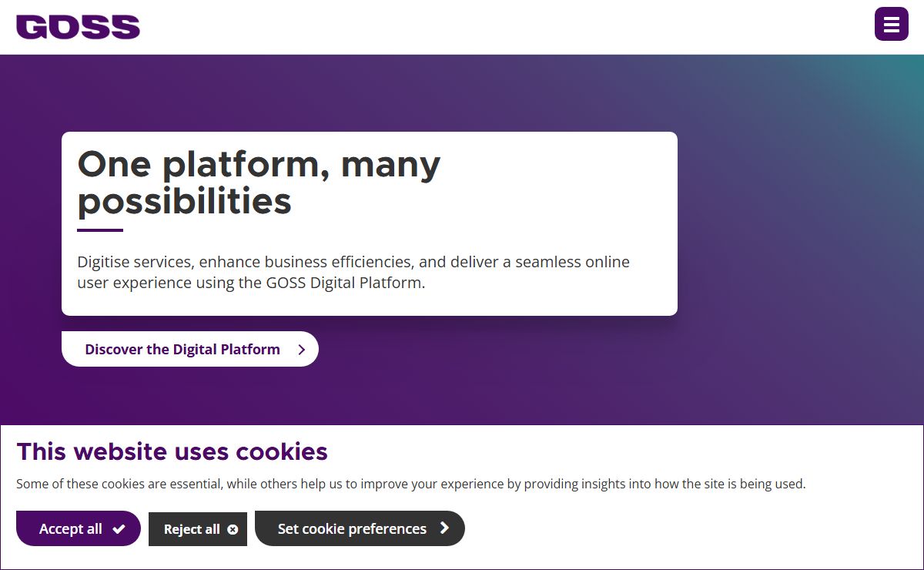The height and width of the screenshot is (570, 924).
Task: Click the "This website uses cookies" heading
Action: (x=172, y=451)
